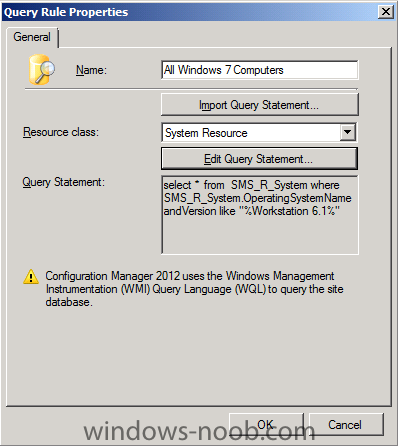Confirm with the OK button

(x=266, y=424)
